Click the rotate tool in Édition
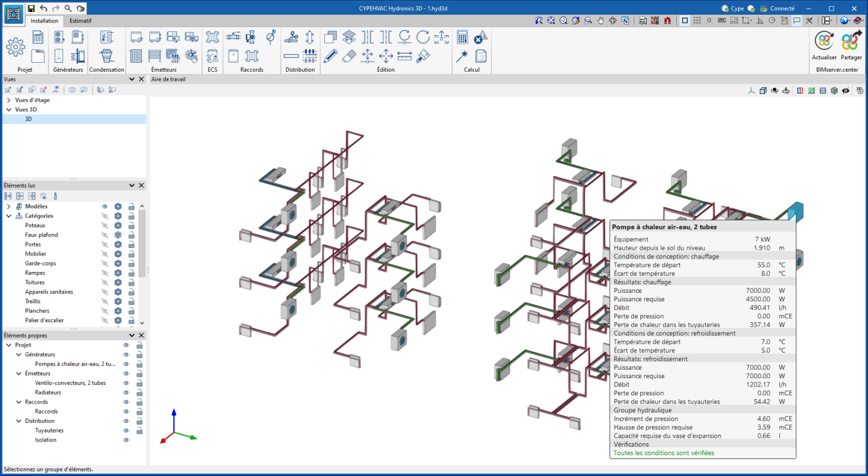This screenshot has height=476, width=868. coord(423,37)
